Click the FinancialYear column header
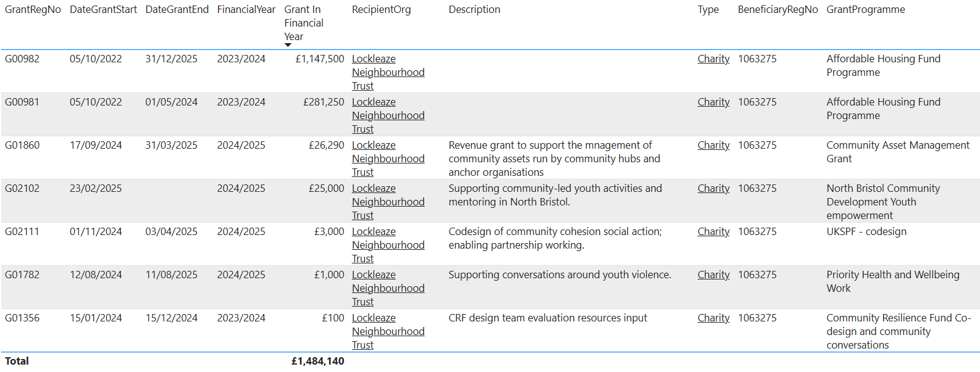 246,10
